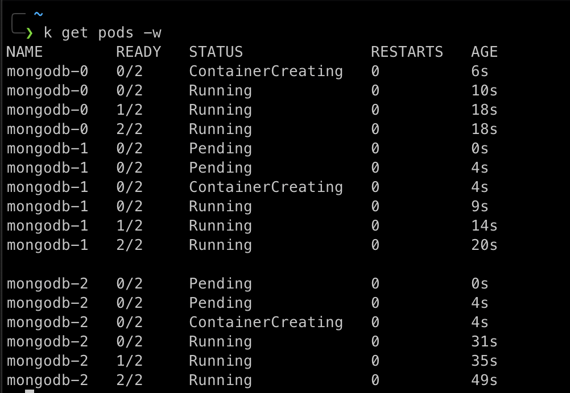The width and height of the screenshot is (570, 393).
Task: Click the 31s age value for mongodb-2
Action: pos(484,342)
